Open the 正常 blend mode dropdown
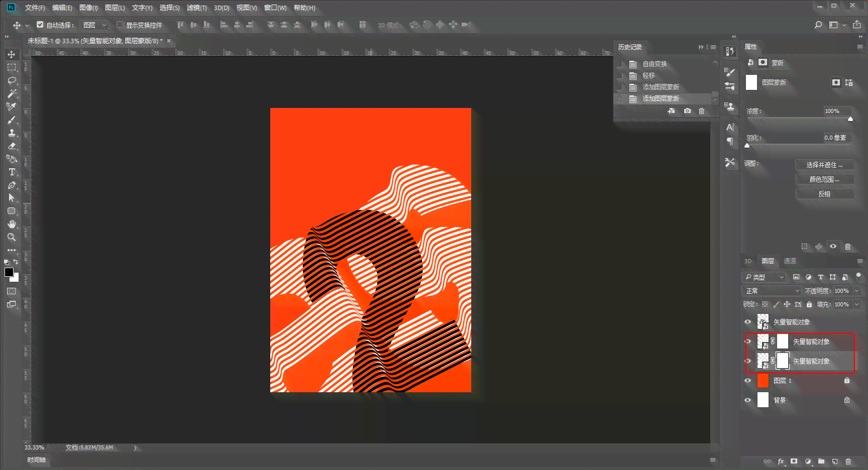The width and height of the screenshot is (868, 470). click(x=772, y=291)
